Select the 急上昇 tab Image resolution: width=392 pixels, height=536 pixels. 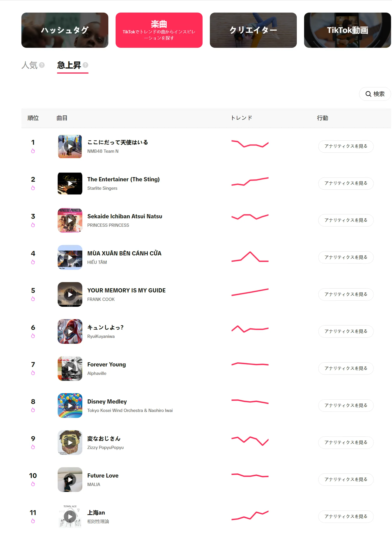(x=69, y=65)
